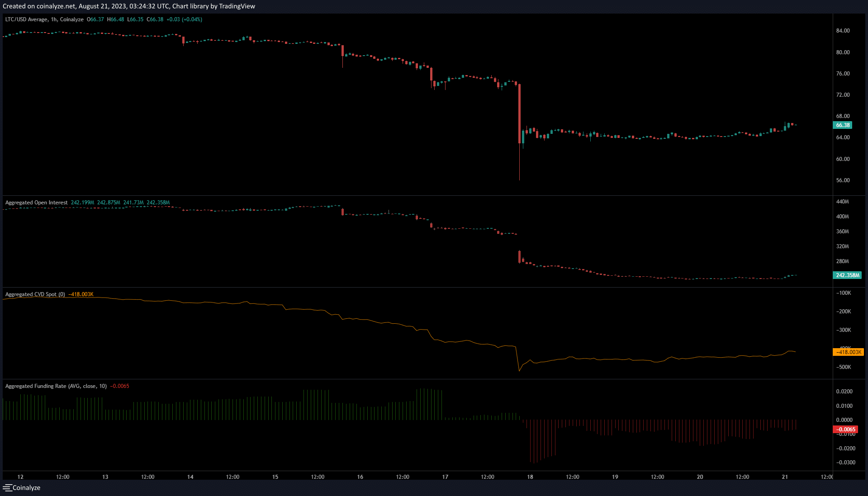Image resolution: width=868 pixels, height=496 pixels.
Task: Click the -200K CVD axis label
Action: 844,312
